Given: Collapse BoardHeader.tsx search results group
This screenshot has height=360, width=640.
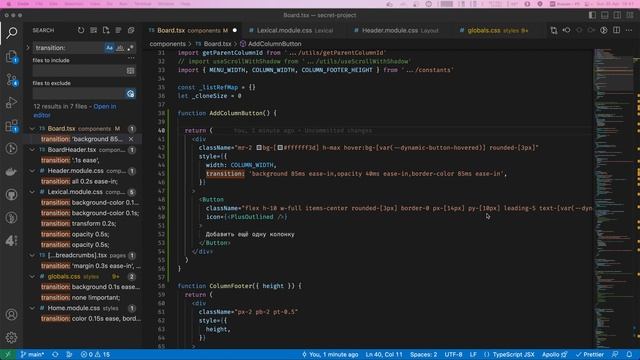Looking at the screenshot, I should (x=32, y=150).
